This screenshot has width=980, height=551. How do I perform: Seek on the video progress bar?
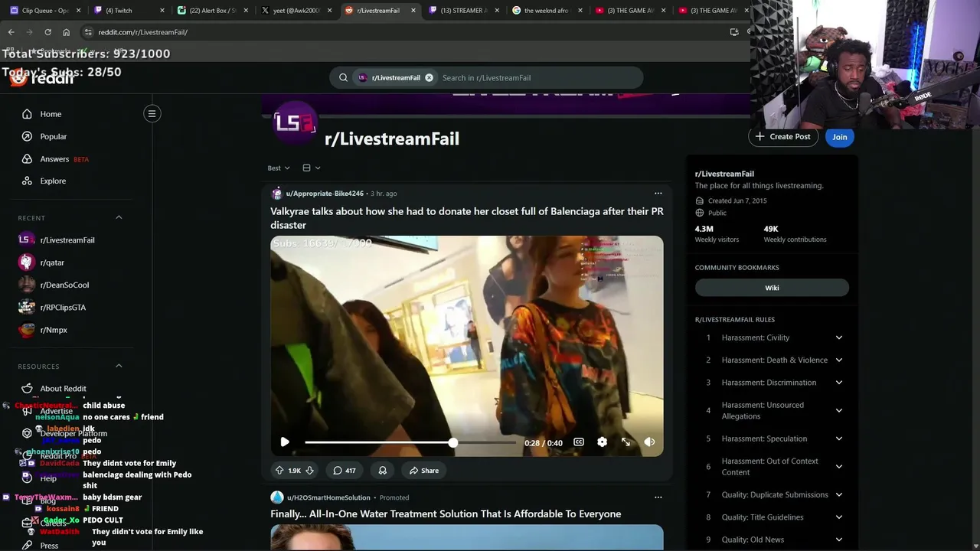click(410, 442)
